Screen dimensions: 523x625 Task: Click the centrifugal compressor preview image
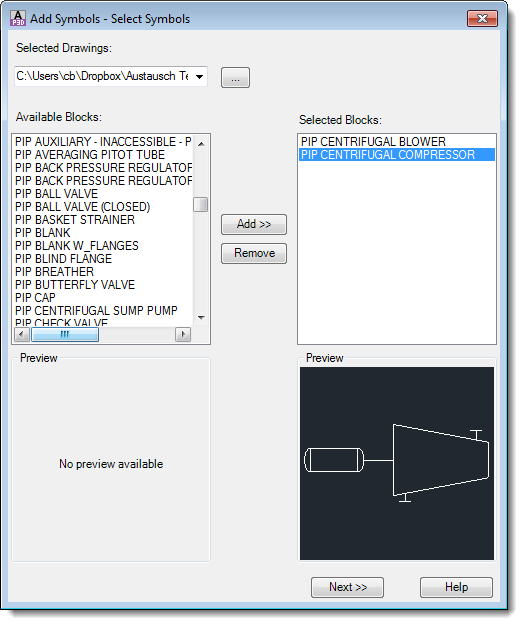click(x=397, y=463)
